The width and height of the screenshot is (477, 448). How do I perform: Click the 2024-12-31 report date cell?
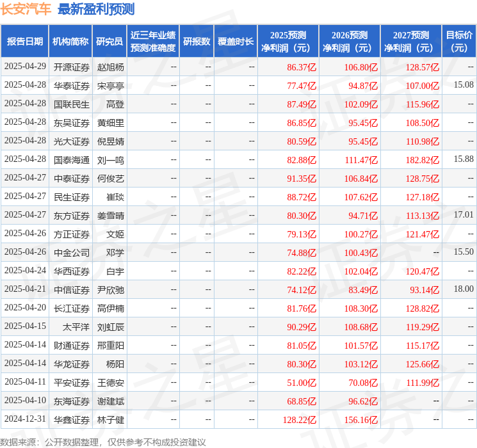(25, 420)
